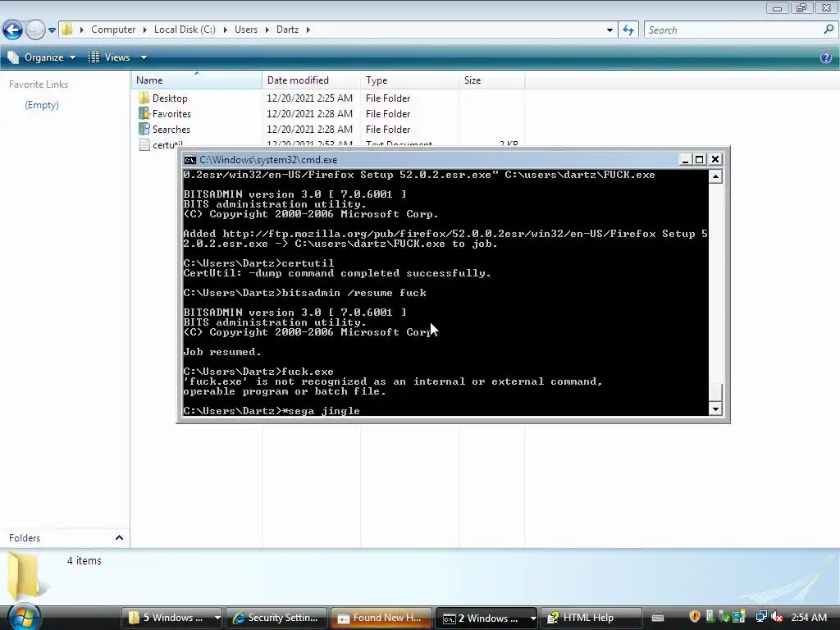Sort by Date modified column
This screenshot has width=840, height=630.
coord(311,80)
